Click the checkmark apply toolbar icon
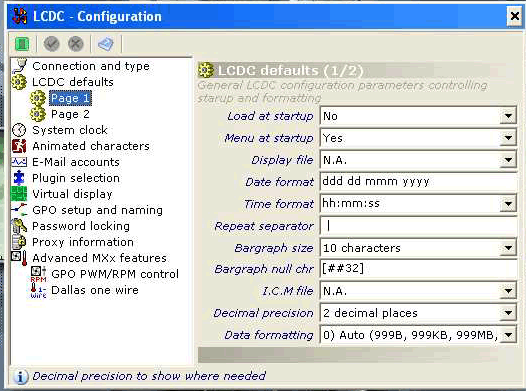The image size is (526, 391). tap(52, 44)
